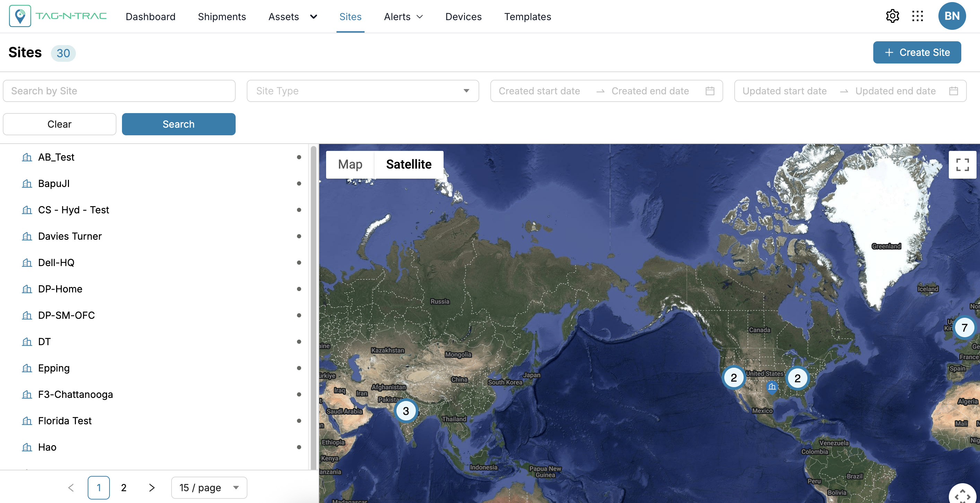980x503 pixels.
Task: Click the Tag-N-Trac logo
Action: (58, 16)
